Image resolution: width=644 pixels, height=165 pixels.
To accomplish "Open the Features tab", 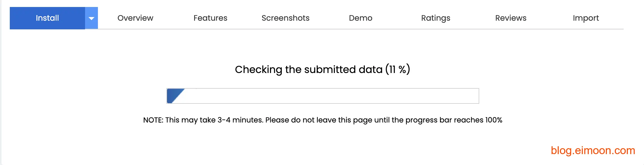I will (x=210, y=18).
